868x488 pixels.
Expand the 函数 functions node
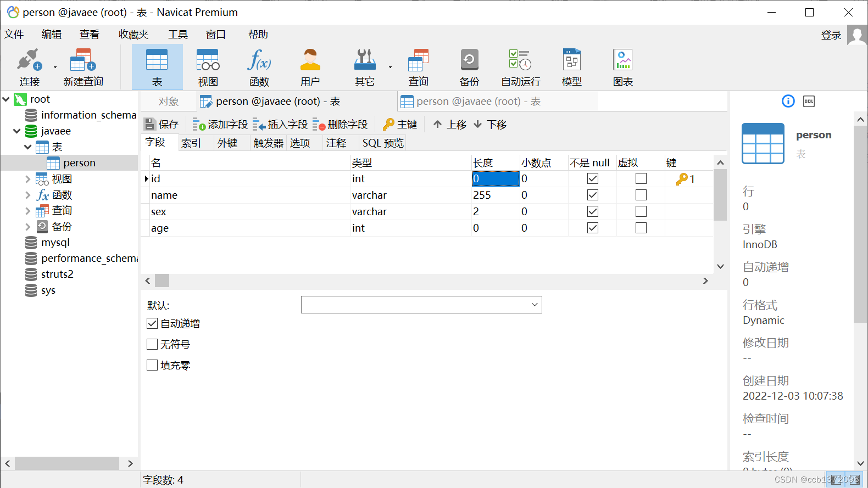27,195
